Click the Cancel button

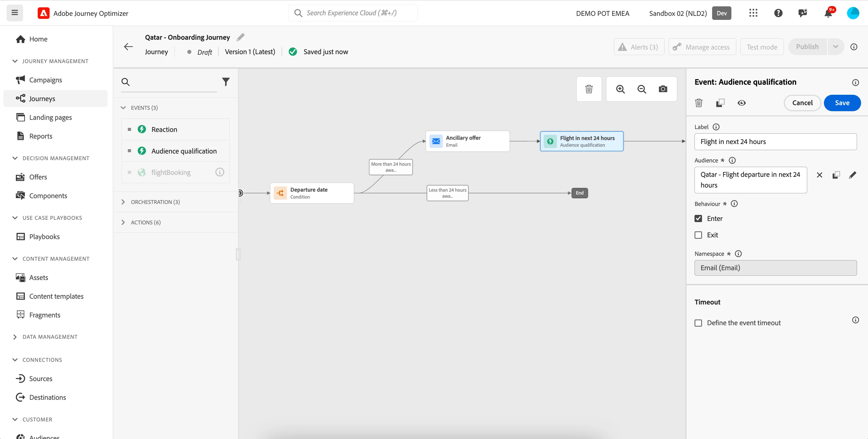tap(802, 103)
